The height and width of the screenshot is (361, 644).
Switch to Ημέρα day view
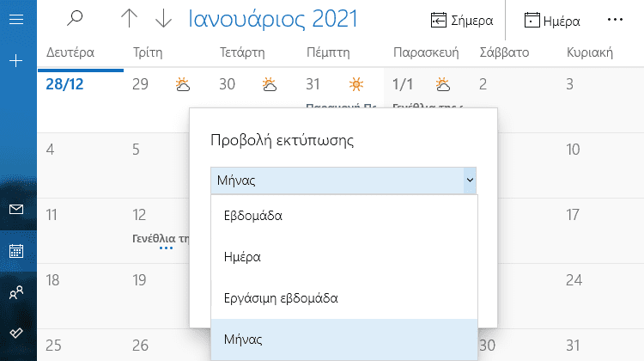[x=552, y=20]
